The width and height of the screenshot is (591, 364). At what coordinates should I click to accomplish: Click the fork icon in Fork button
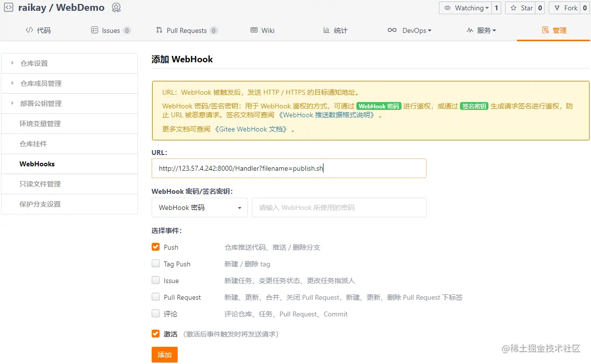(557, 8)
